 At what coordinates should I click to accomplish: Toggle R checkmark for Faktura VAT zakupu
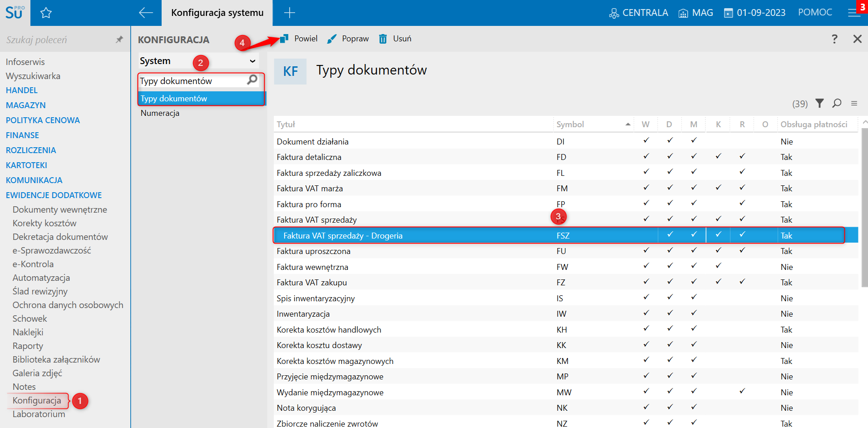pos(742,282)
